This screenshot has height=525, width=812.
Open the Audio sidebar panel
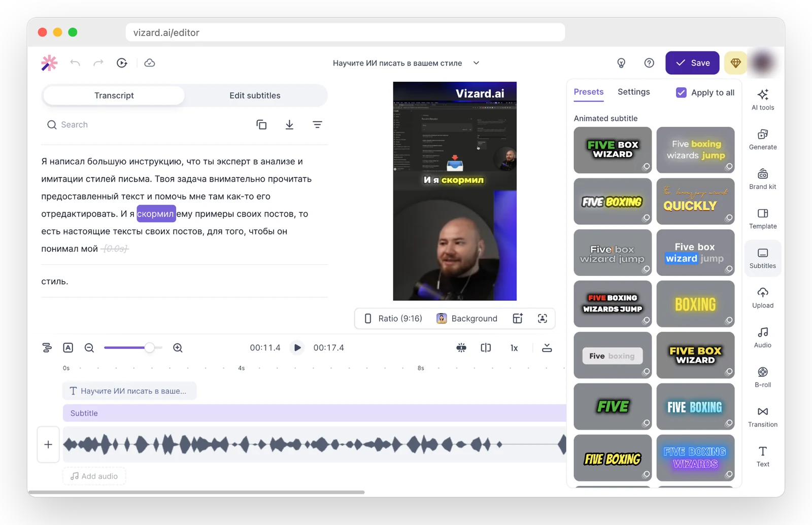click(x=763, y=337)
